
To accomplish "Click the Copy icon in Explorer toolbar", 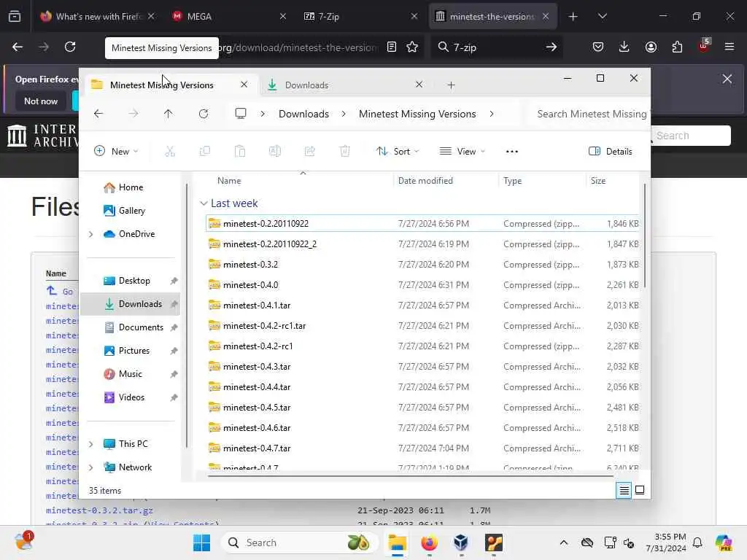I will coord(205,152).
